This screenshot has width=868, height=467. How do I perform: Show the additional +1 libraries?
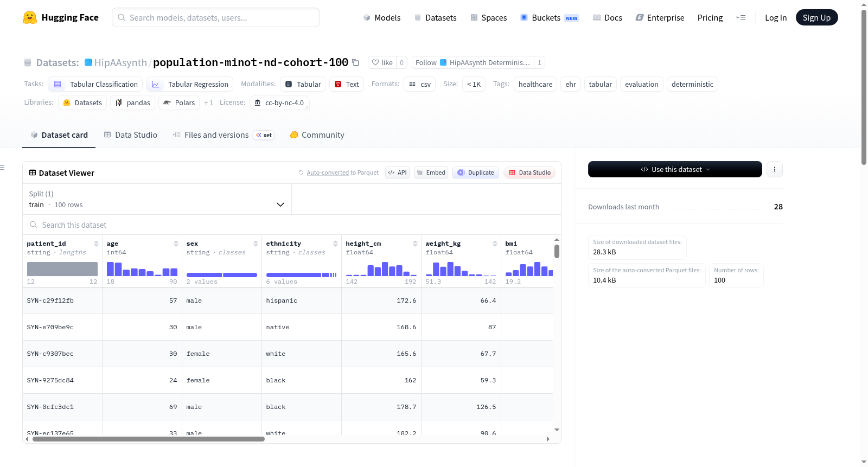click(x=208, y=103)
